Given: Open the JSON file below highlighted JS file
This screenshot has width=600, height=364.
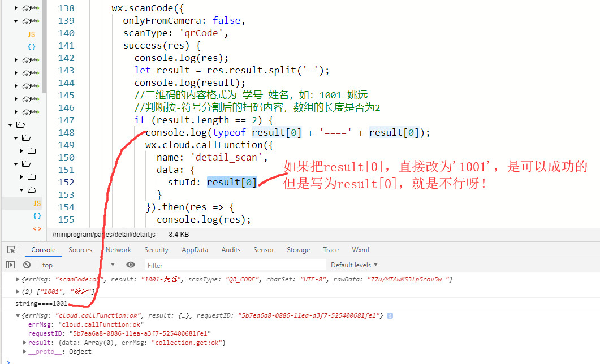Looking at the screenshot, I should point(37,216).
